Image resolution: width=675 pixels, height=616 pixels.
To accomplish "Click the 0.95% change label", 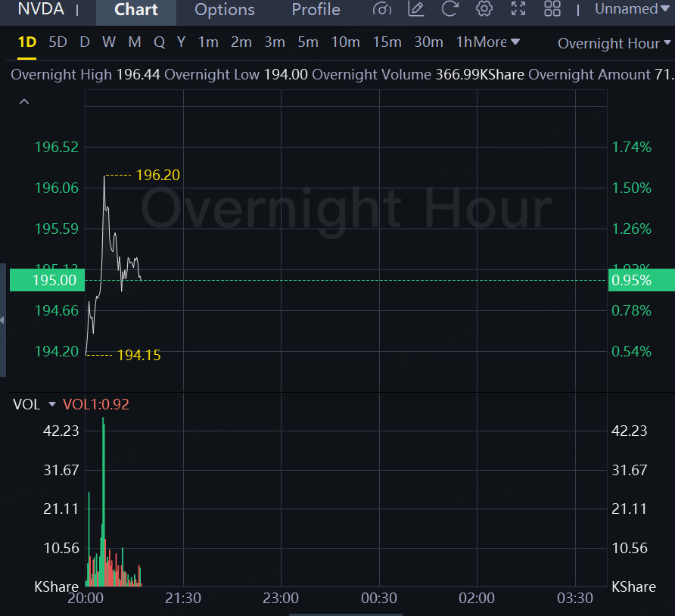I will click(x=642, y=280).
